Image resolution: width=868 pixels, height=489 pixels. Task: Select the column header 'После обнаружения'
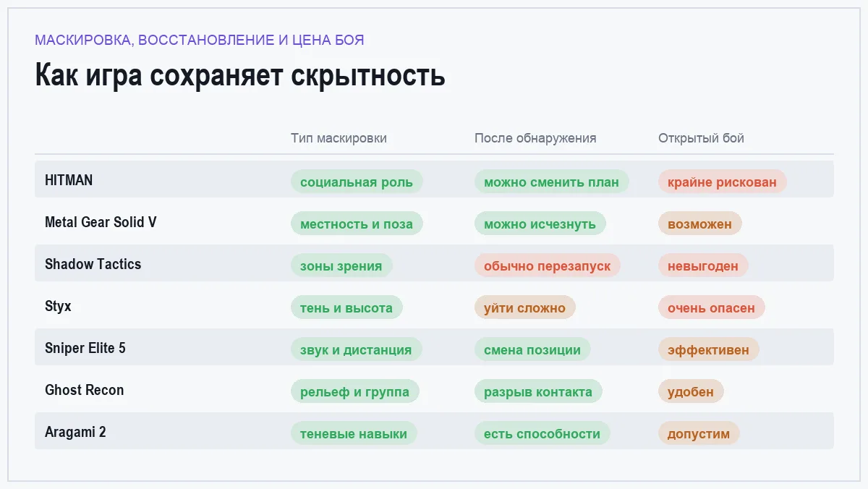coord(535,138)
